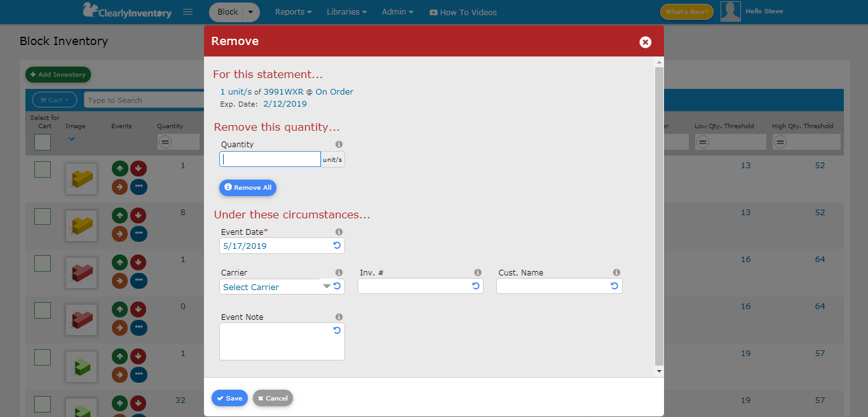Click green add arrow in first row
This screenshot has height=417, width=868.
tap(119, 168)
